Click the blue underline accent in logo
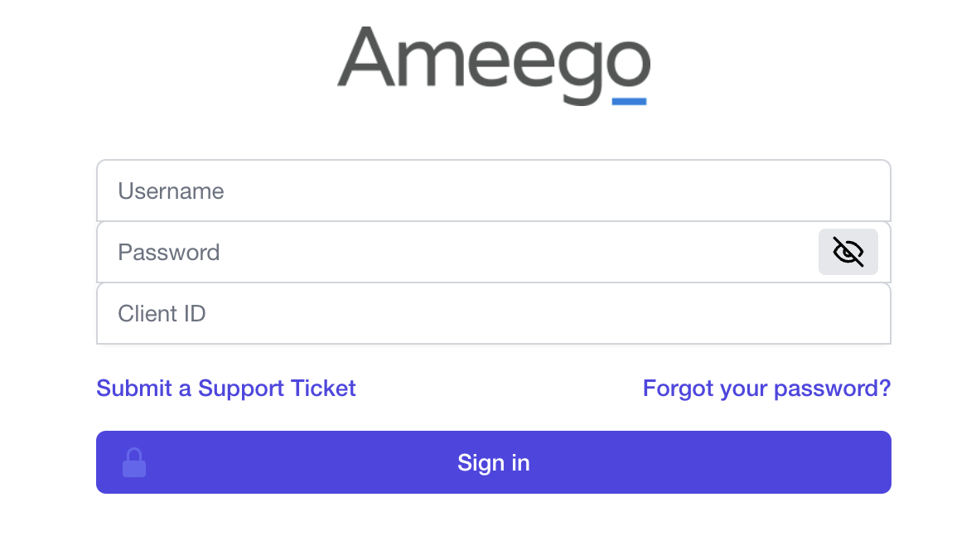Image resolution: width=976 pixels, height=560 pixels. click(629, 101)
